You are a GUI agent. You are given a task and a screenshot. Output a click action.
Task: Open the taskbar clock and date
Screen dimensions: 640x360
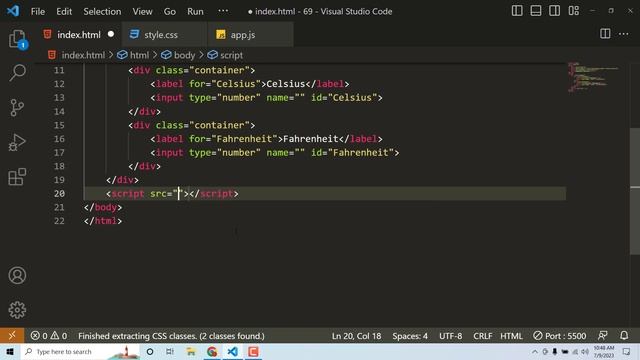click(604, 351)
